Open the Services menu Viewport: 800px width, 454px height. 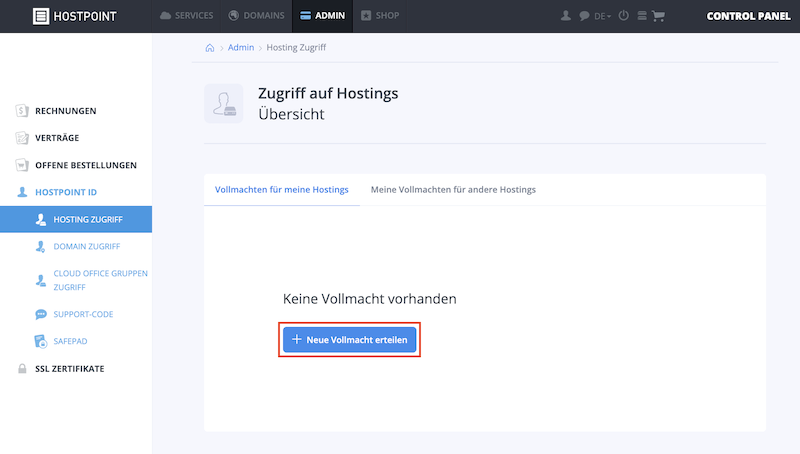coord(186,16)
